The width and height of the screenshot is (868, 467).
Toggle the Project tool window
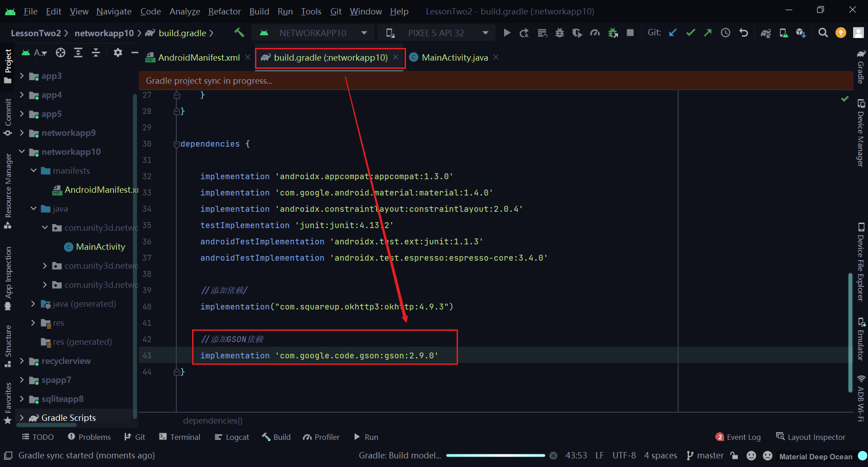click(x=8, y=66)
